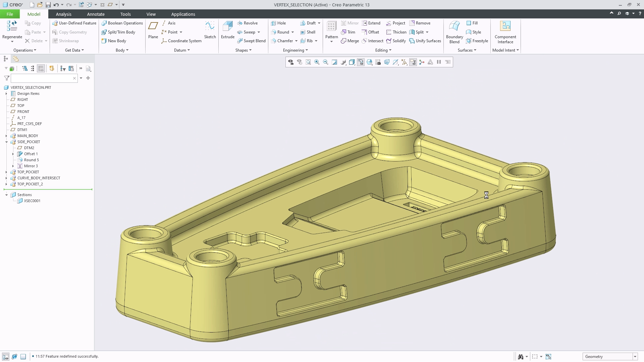Open the File menu
The height and width of the screenshot is (362, 644).
click(10, 14)
